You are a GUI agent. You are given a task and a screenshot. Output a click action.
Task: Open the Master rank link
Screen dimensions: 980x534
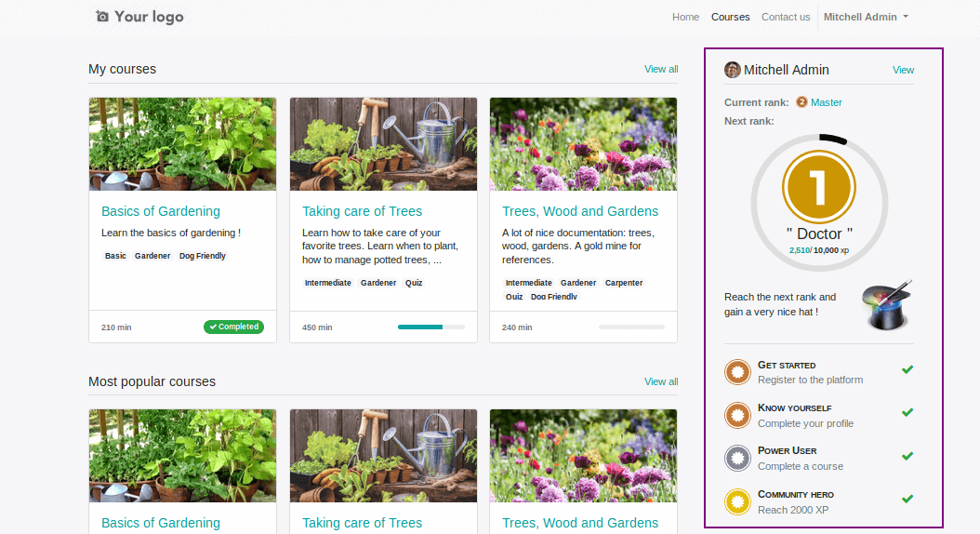(x=827, y=102)
